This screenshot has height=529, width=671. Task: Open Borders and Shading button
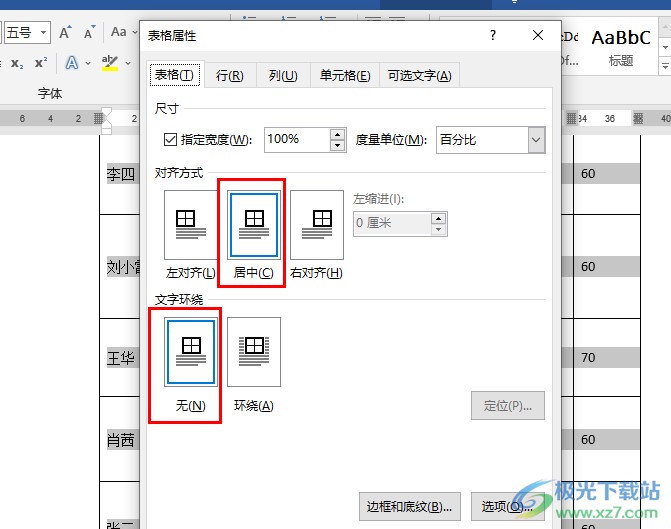coord(410,507)
